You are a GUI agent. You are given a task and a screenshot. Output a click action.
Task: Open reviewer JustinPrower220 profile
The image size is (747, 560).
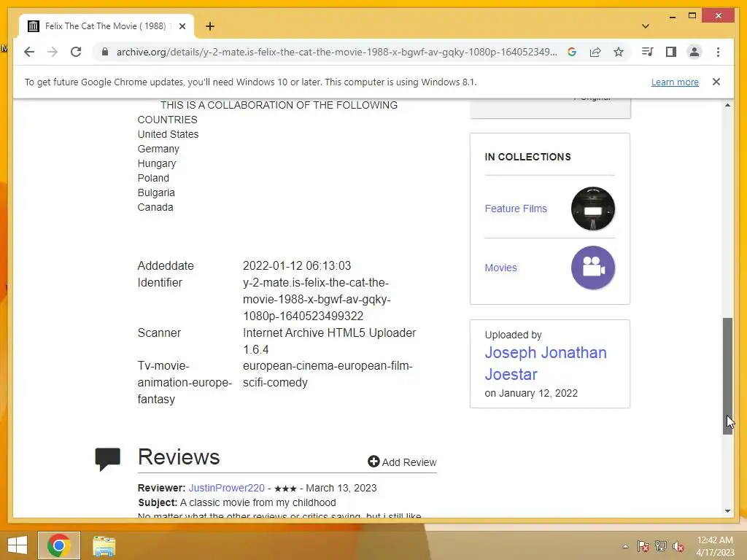(226, 488)
